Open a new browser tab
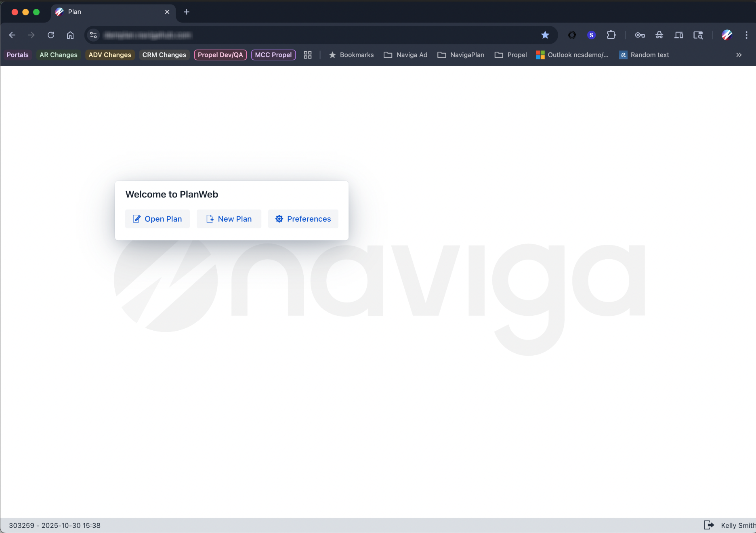 (187, 12)
